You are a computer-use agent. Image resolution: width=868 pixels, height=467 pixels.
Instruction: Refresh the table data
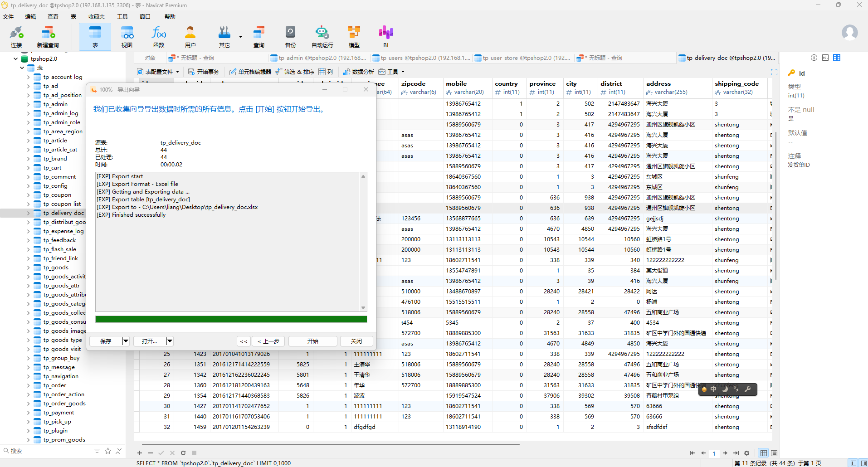click(x=183, y=453)
